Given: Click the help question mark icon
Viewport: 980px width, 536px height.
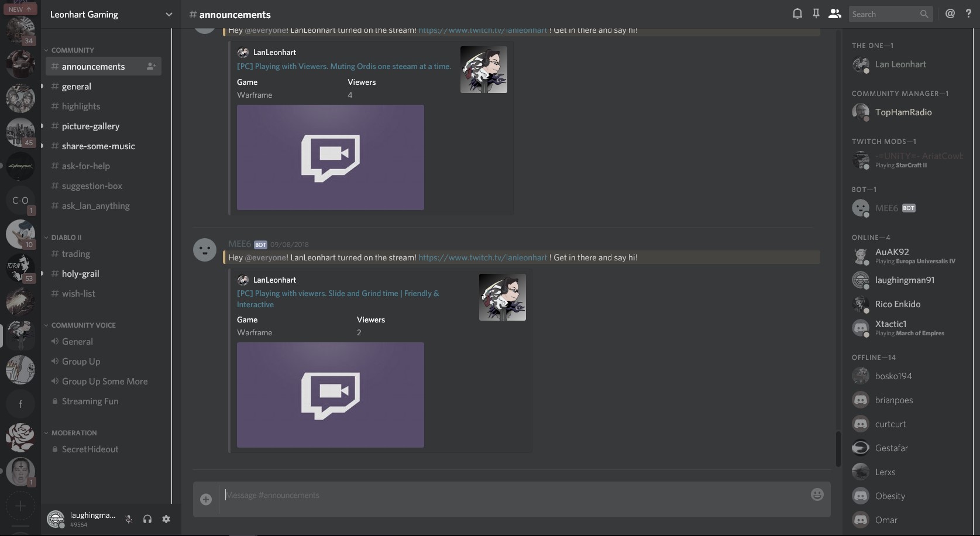Looking at the screenshot, I should point(969,13).
